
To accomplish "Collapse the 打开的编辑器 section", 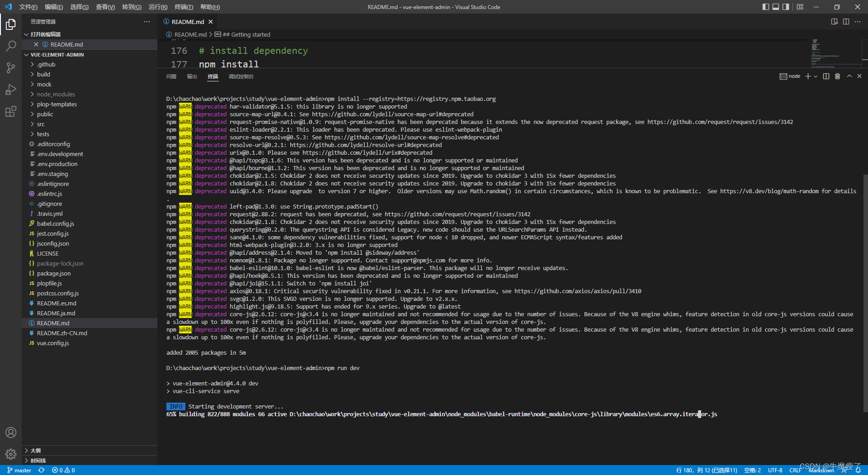I will point(90,34).
